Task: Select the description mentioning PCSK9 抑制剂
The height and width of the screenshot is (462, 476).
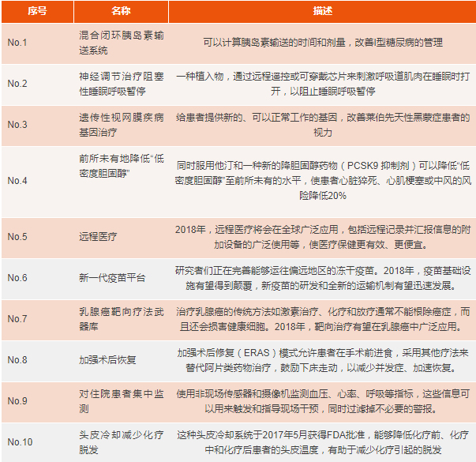Action: click(321, 181)
